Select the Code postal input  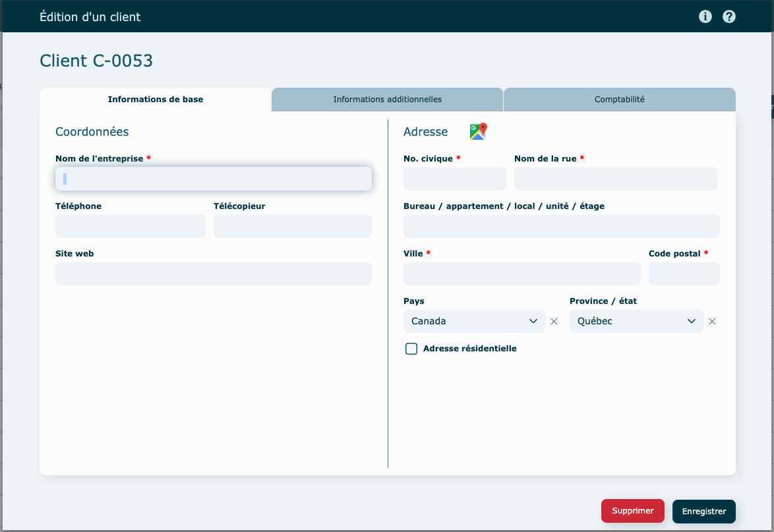(x=684, y=274)
